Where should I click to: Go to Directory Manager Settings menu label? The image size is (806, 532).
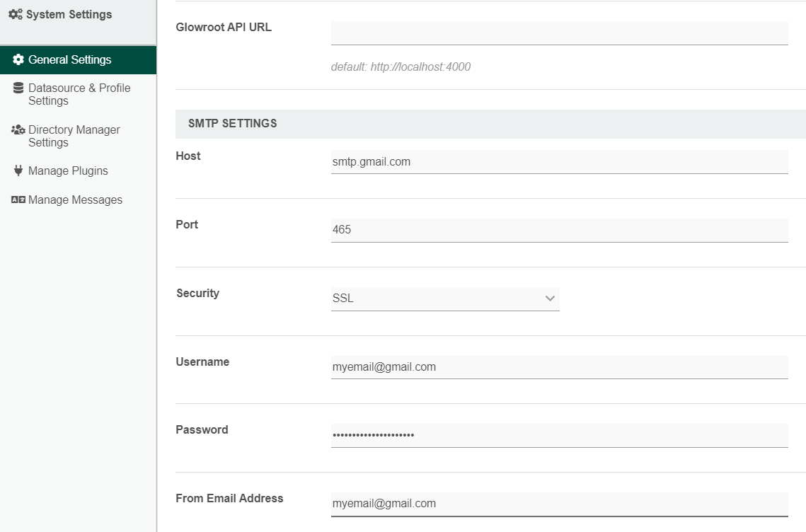click(x=74, y=136)
